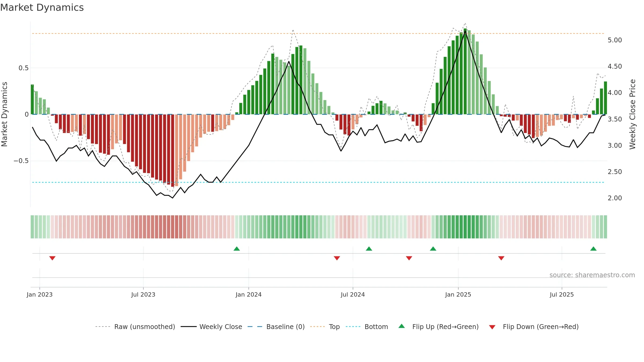Select the Flip Up marker before Jan 2024
The width and height of the screenshot is (644, 362).
pos(237,249)
